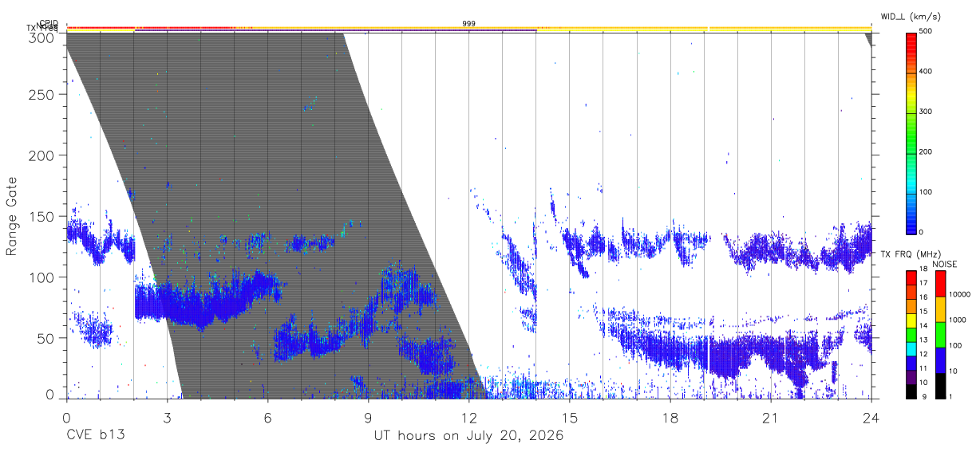Image resolution: width=980 pixels, height=452 pixels.
Task: Click the 12 label on TX FRQ scale
Action: pos(924,354)
